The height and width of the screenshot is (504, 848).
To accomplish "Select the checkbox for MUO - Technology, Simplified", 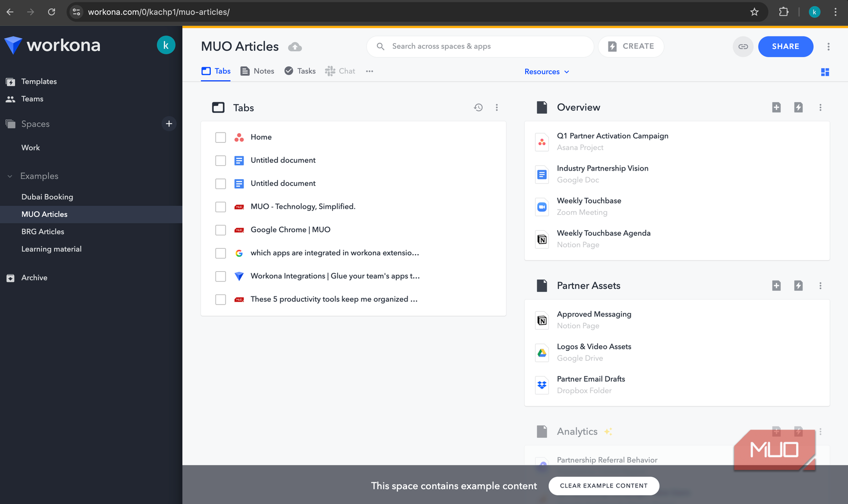I will click(220, 207).
